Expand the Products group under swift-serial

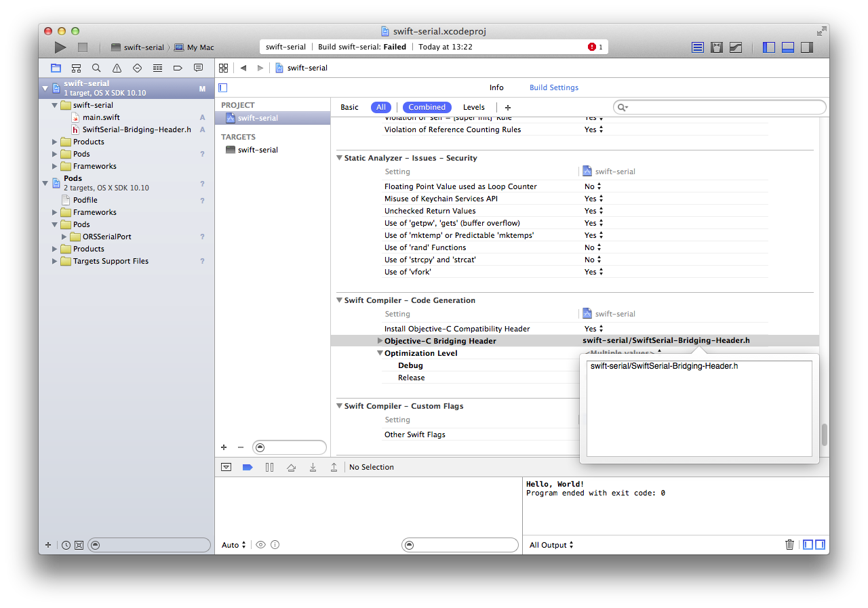tap(55, 142)
